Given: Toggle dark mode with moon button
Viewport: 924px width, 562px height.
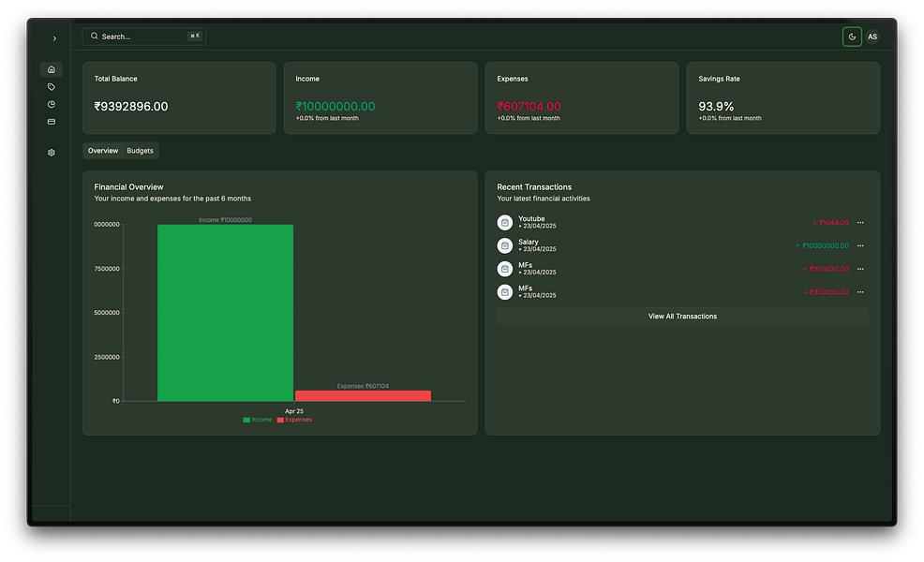Looking at the screenshot, I should pyautogui.click(x=852, y=37).
